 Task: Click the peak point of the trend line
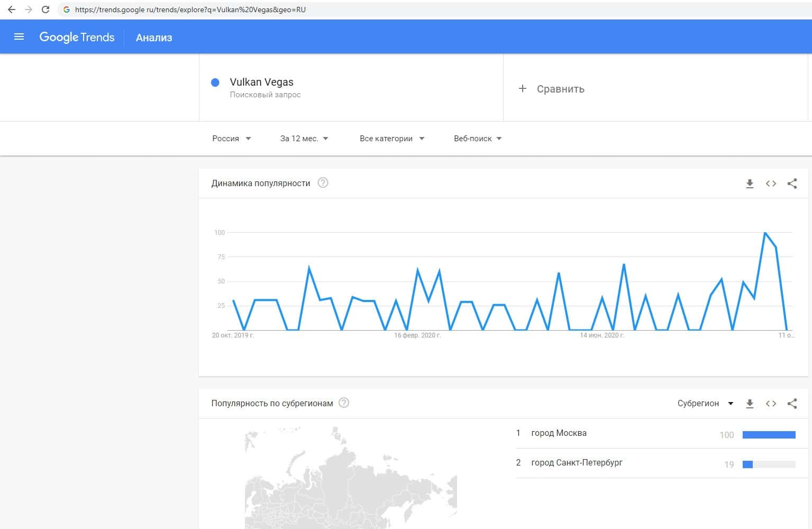(765, 233)
